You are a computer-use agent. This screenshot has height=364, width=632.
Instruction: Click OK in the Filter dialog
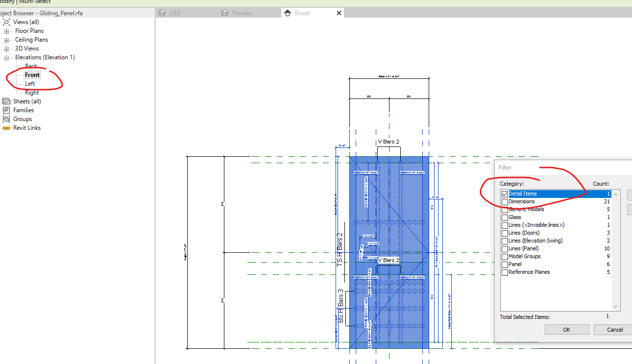coord(567,329)
